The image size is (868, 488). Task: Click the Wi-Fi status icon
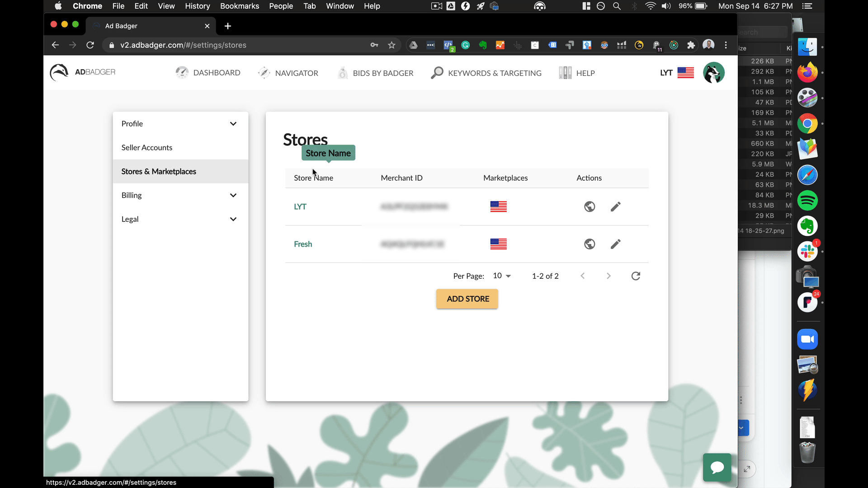click(650, 6)
